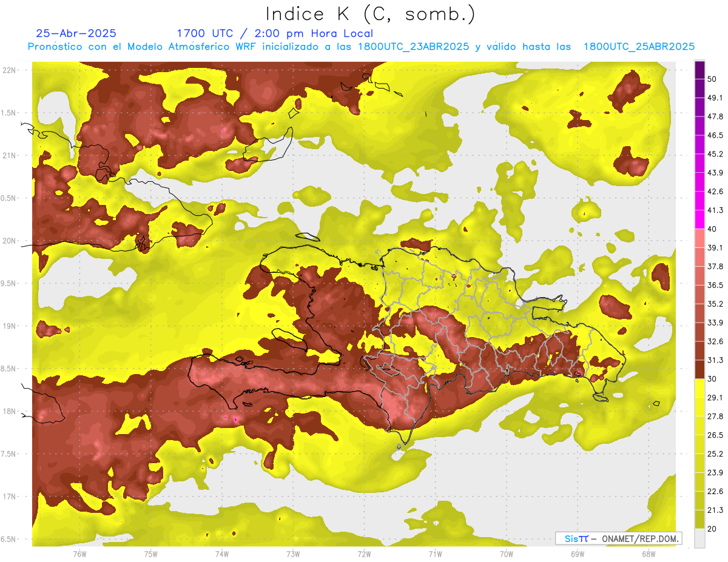Click the 'SisTT – ONAMET/REP.DOM.' credit box

coord(618,538)
